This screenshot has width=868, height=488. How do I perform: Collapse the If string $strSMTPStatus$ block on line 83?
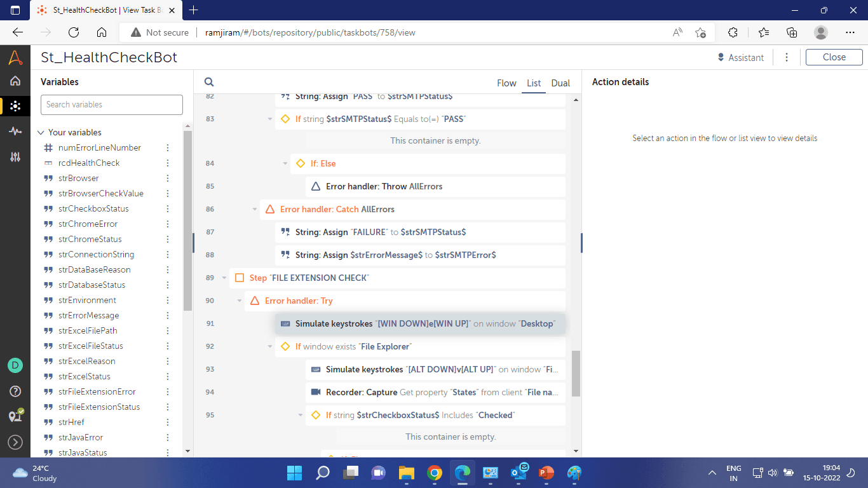point(270,119)
